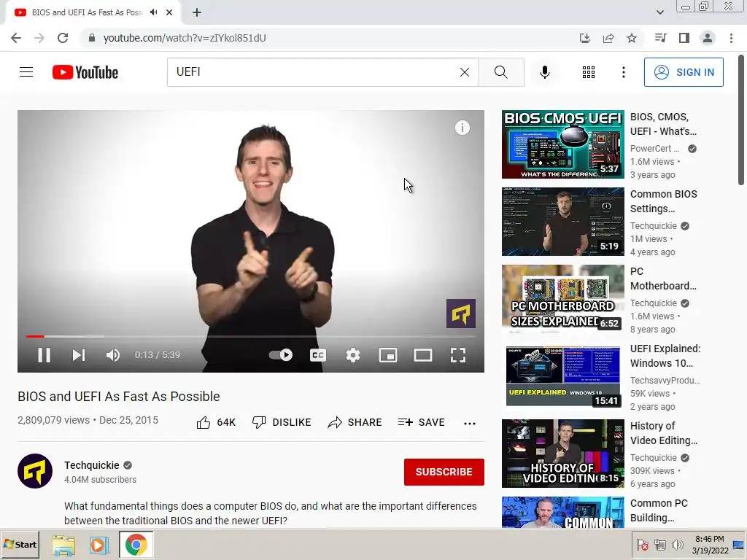This screenshot has height=560, width=747.
Task: Save the video to a playlist
Action: pos(422,422)
